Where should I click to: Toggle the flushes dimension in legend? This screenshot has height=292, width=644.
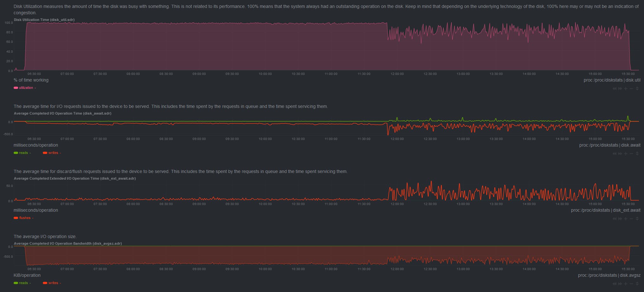pyautogui.click(x=23, y=218)
